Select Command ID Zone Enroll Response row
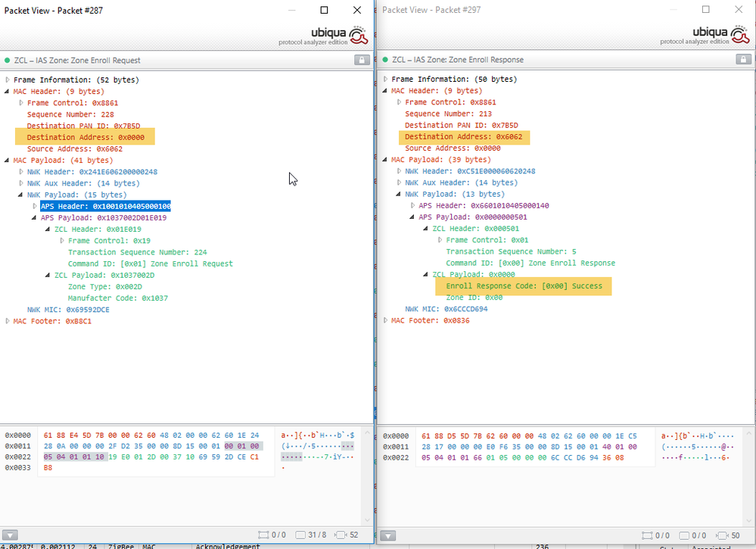This screenshot has height=549, width=756. point(530,264)
